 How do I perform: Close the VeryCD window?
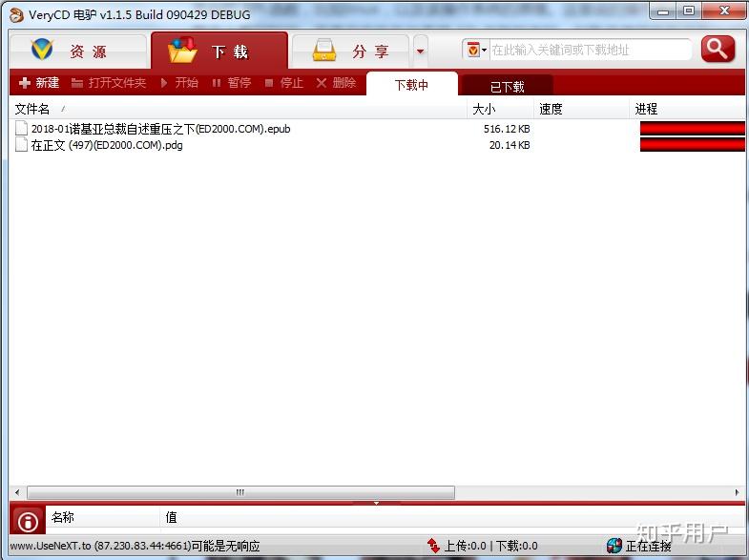tap(723, 11)
